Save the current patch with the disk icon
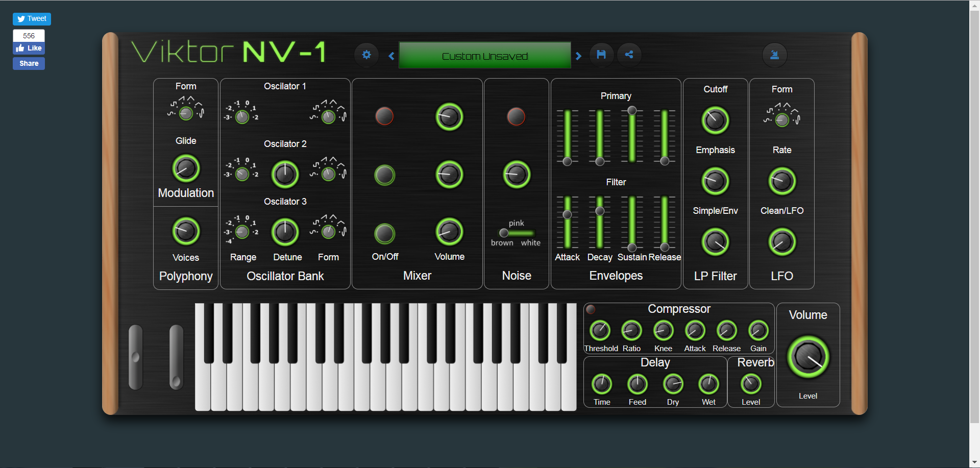Screen dimensions: 980x468 click(x=601, y=55)
